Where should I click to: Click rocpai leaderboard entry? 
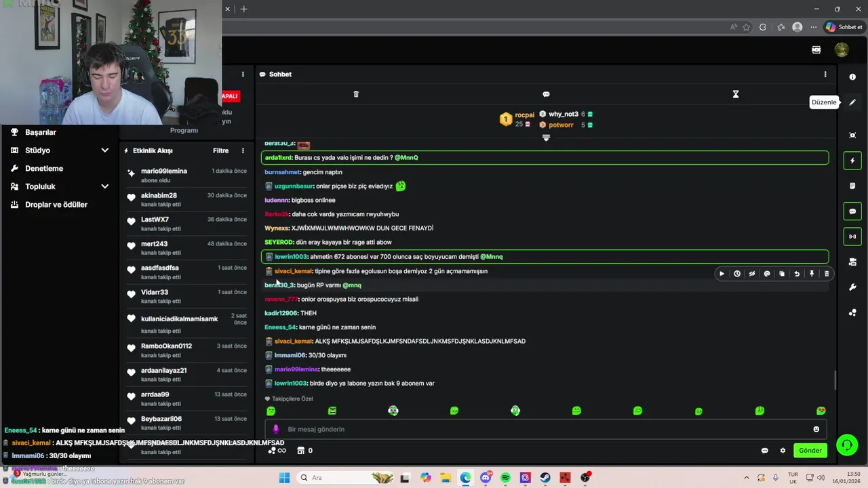coord(517,119)
